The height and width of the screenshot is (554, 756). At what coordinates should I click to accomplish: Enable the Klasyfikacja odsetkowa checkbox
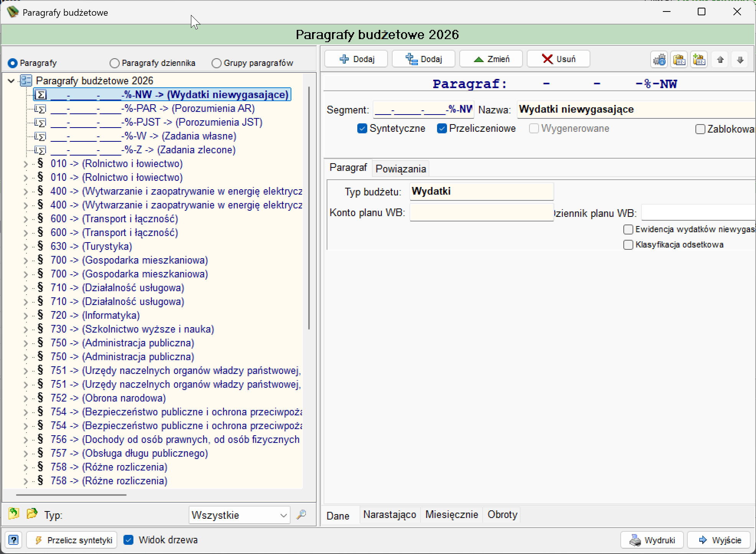(x=628, y=245)
